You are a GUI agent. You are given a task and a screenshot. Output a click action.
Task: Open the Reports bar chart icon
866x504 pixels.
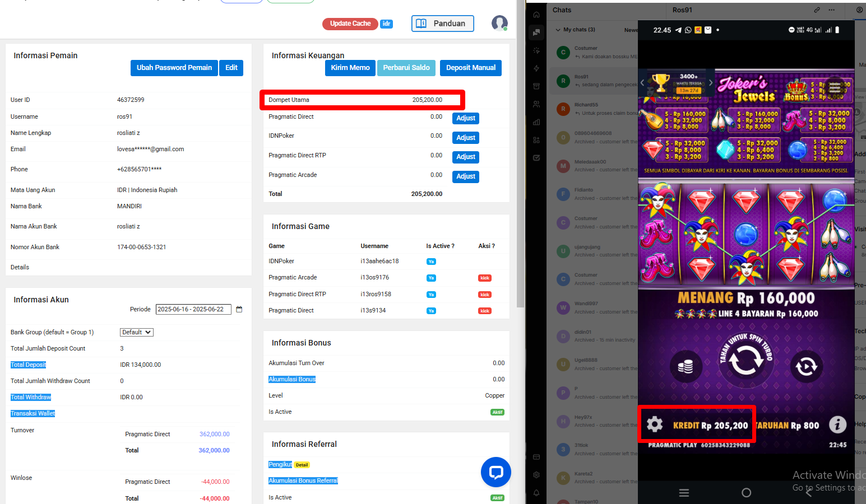(x=536, y=122)
